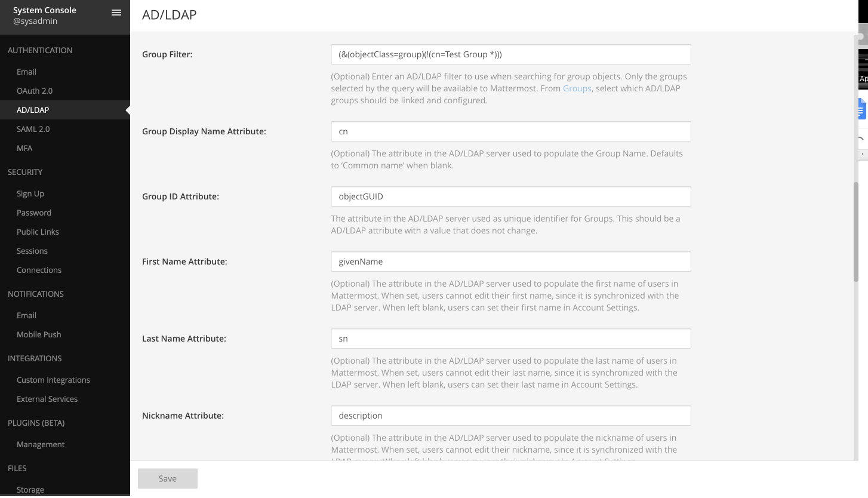Navigate to Password settings
This screenshot has height=498, width=868.
tap(34, 213)
